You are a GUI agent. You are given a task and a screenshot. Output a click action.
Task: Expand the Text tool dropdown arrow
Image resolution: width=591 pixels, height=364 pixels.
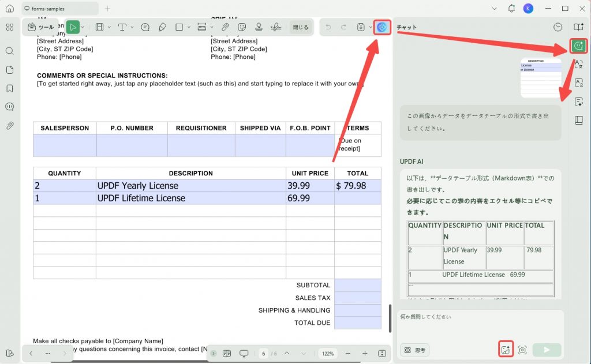click(132, 27)
